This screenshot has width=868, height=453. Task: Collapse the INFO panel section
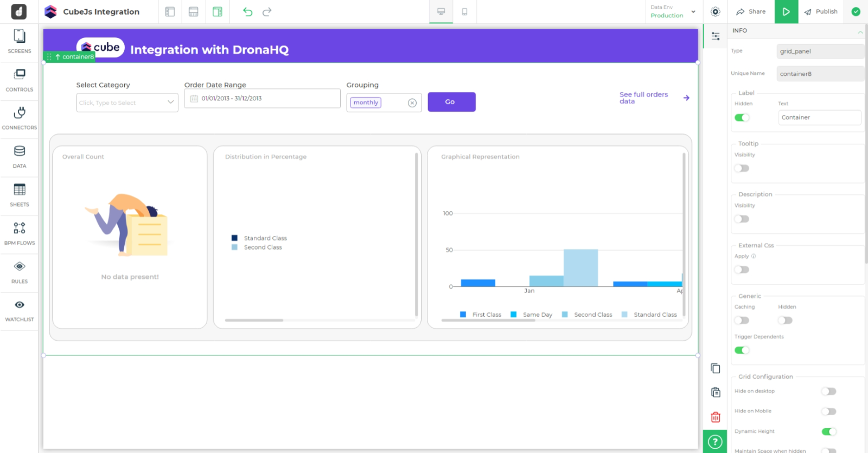(x=860, y=31)
